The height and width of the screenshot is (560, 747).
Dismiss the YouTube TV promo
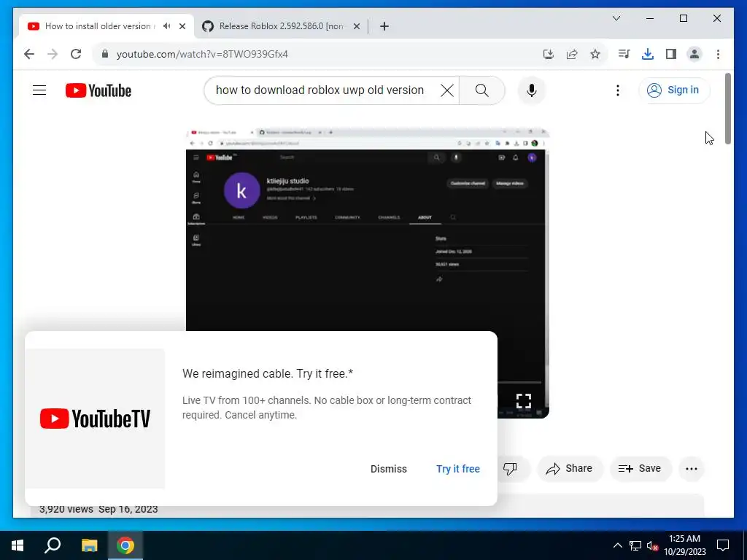tap(388, 469)
